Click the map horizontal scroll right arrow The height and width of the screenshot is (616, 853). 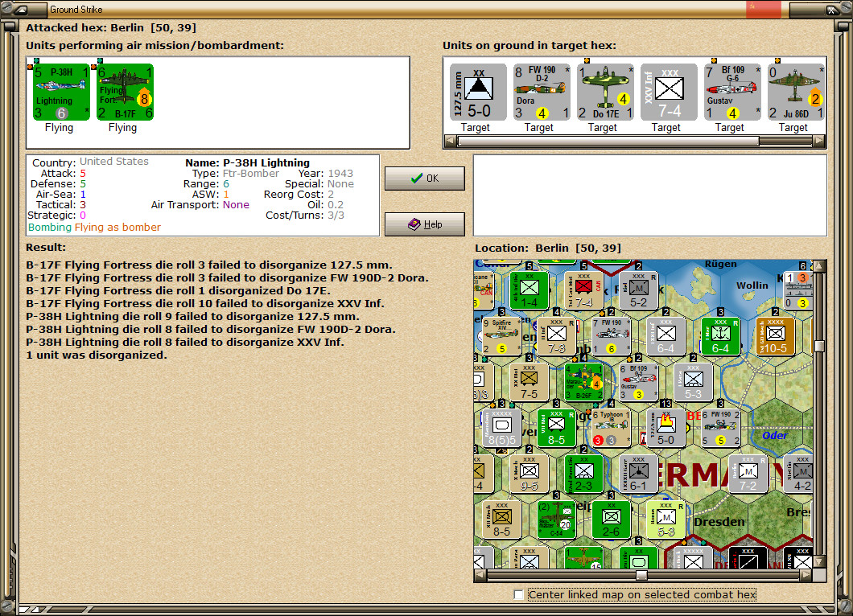[x=807, y=575]
